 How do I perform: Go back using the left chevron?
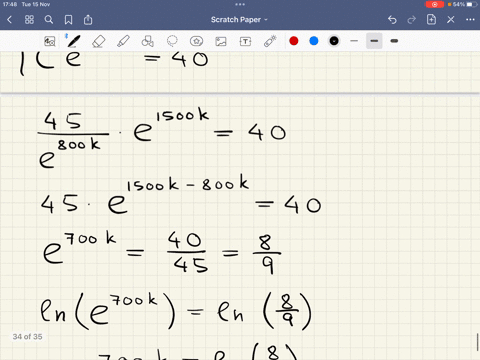(x=10, y=20)
